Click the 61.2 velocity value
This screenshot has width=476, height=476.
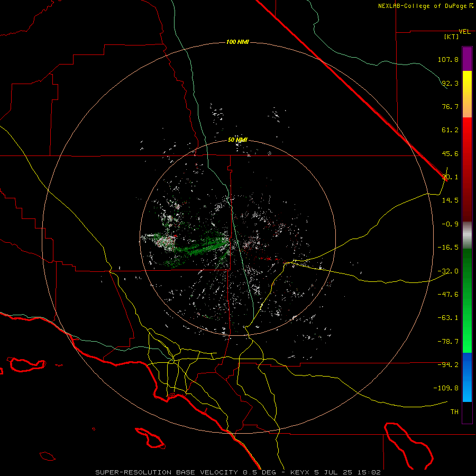[450, 130]
